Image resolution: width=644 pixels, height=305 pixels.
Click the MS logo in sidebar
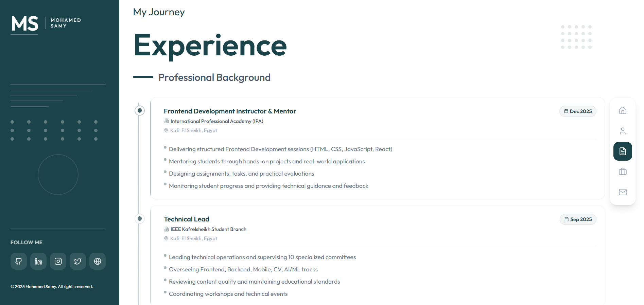(x=25, y=23)
